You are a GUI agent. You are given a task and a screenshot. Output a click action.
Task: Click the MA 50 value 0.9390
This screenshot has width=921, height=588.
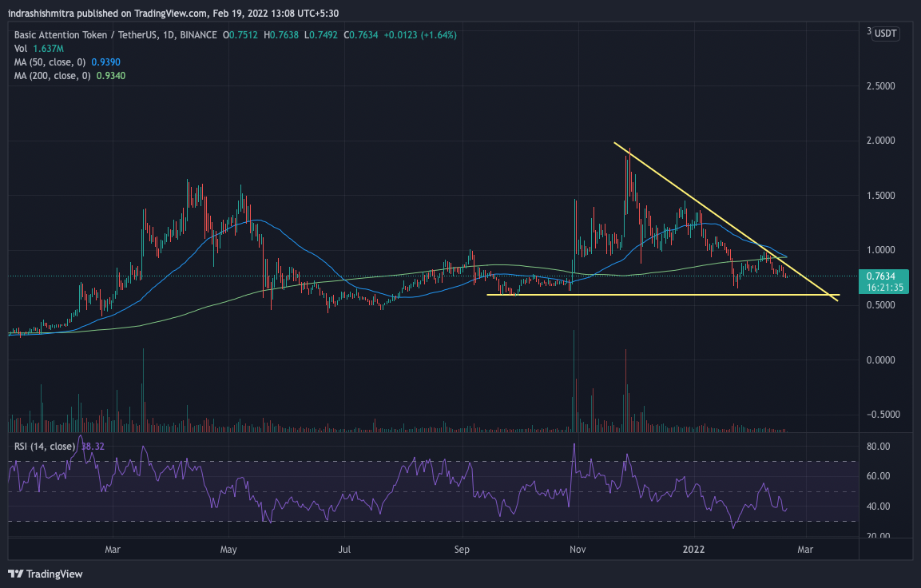(x=105, y=62)
